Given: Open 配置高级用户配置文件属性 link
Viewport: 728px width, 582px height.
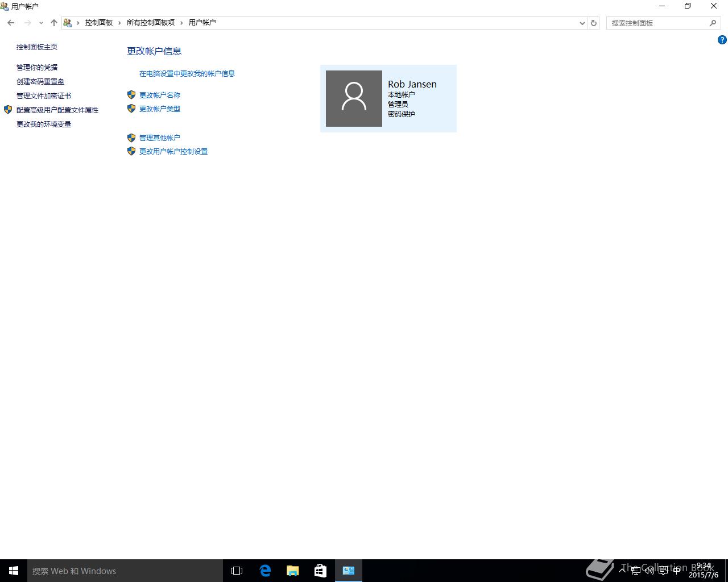Looking at the screenshot, I should (x=57, y=110).
